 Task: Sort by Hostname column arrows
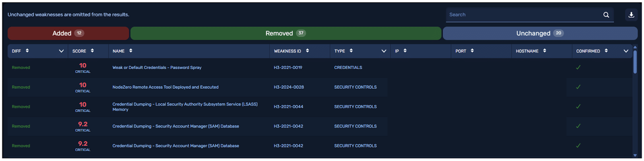tap(545, 51)
